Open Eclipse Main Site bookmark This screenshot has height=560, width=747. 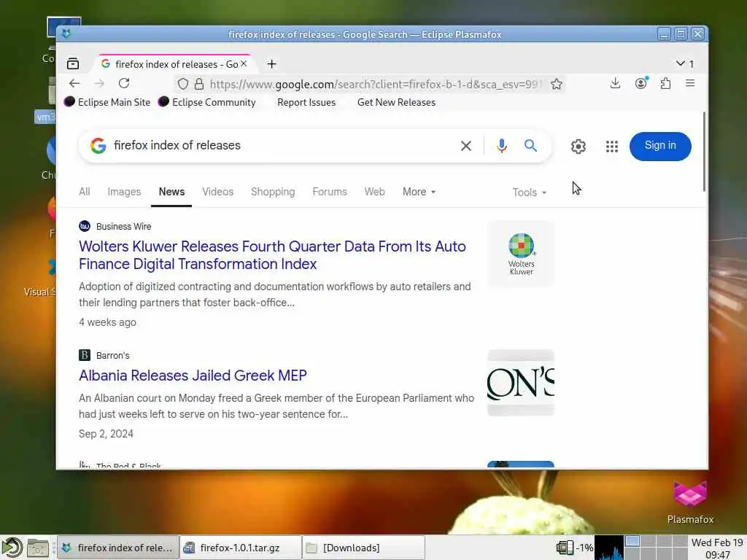click(108, 102)
